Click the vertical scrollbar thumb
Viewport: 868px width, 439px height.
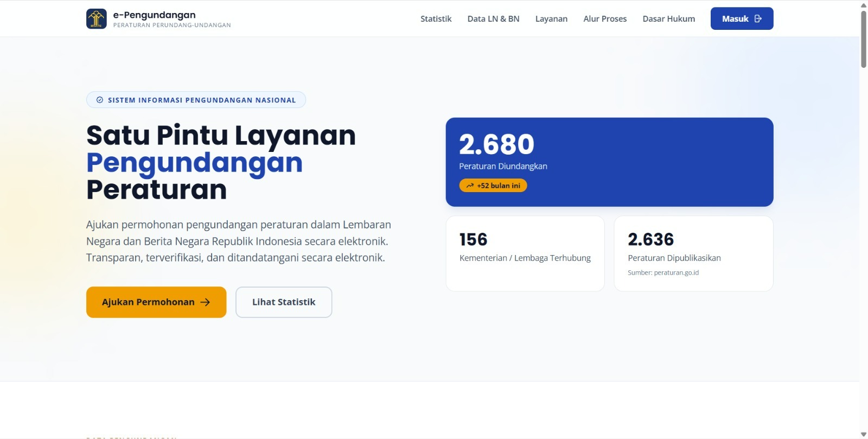(864, 39)
